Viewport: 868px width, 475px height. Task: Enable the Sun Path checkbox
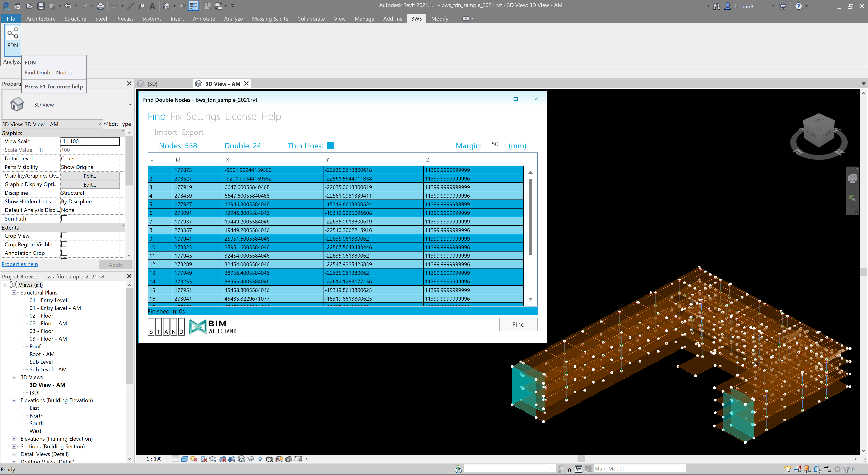pos(64,218)
